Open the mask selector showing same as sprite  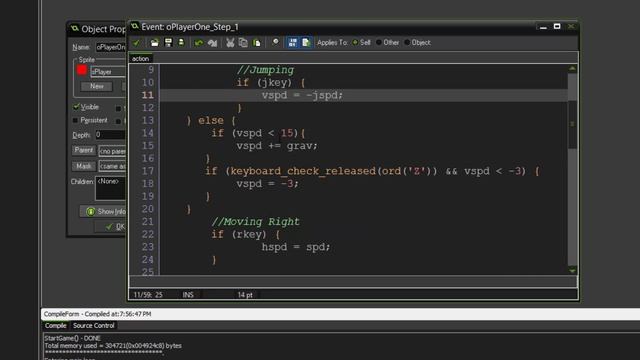point(112,167)
